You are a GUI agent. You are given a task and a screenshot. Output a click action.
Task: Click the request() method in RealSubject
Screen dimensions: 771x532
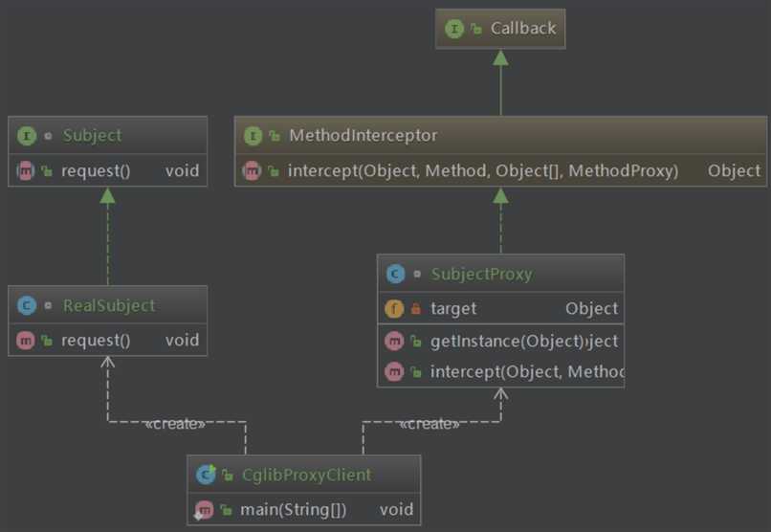tap(96, 341)
